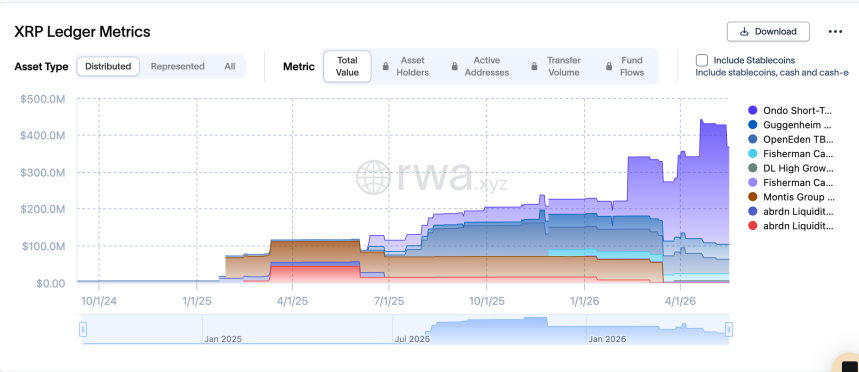
Task: Click the 1/1/26 x-axis label
Action: click(x=584, y=301)
